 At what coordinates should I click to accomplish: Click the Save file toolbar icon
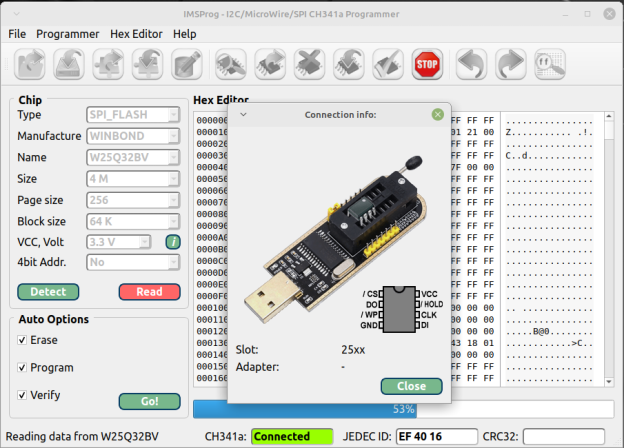click(x=69, y=65)
